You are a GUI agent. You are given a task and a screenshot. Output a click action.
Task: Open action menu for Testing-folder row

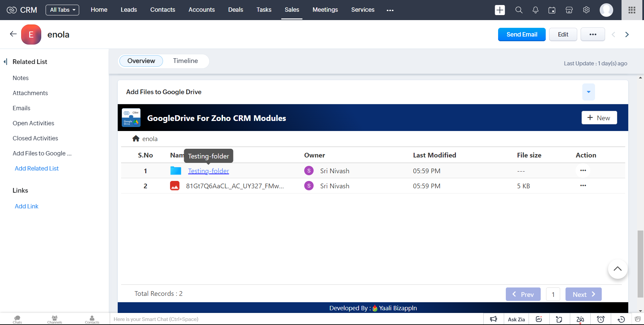(583, 171)
